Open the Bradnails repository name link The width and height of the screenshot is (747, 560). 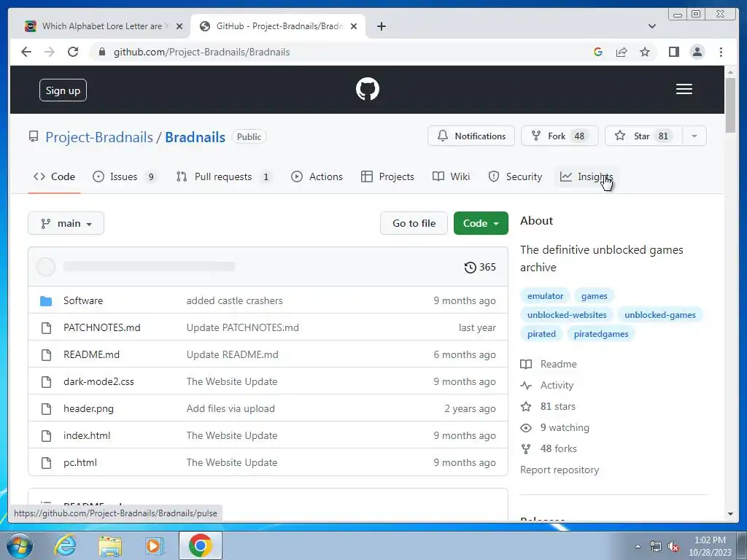[195, 137]
